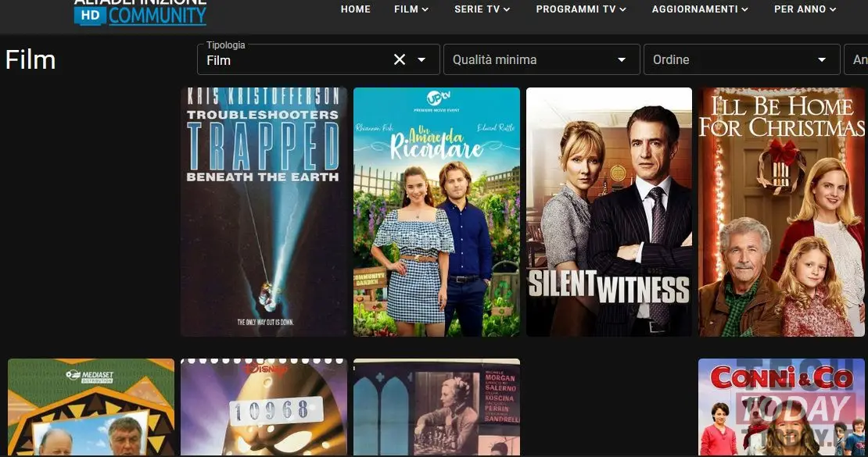Open the Mediaset distribution movie poster
The width and height of the screenshot is (868, 457).
click(91, 407)
